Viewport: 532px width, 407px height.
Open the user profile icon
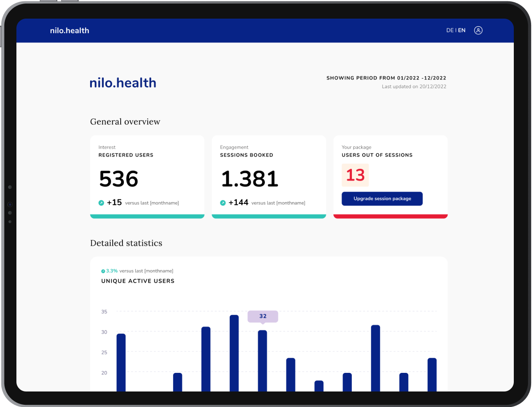tap(478, 31)
